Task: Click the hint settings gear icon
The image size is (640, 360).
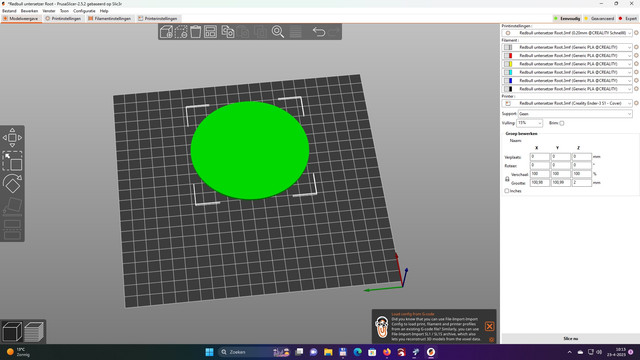Action: tap(491, 340)
